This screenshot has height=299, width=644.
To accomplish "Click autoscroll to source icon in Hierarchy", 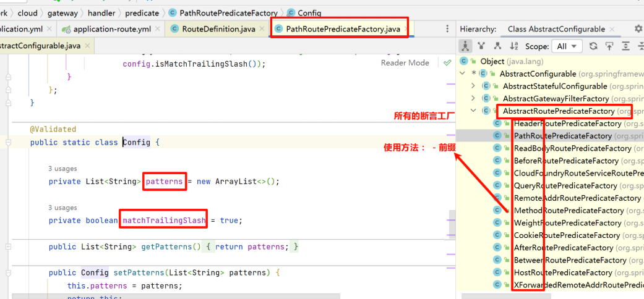I will tap(609, 46).
